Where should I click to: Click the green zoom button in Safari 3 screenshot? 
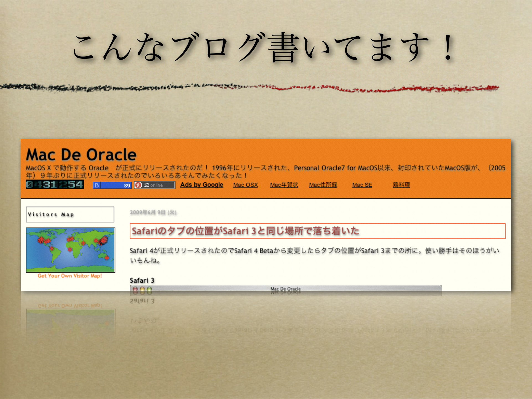(149, 290)
